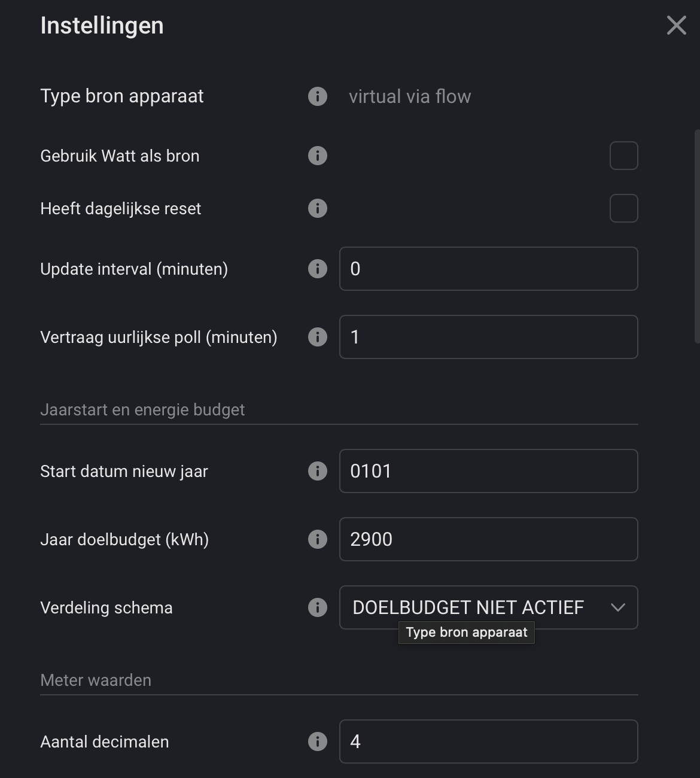Select the Start datum nieuw jaar field
The width and height of the screenshot is (700, 778).
488,472
